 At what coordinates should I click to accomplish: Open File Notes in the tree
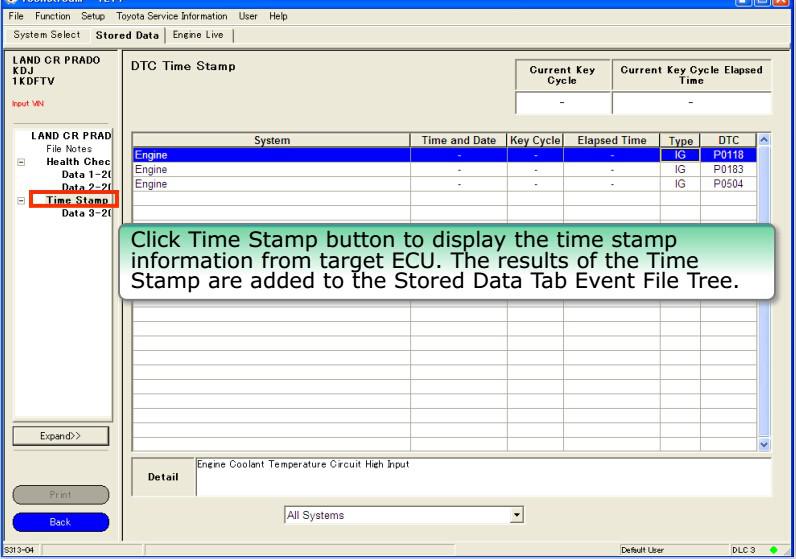(69, 149)
